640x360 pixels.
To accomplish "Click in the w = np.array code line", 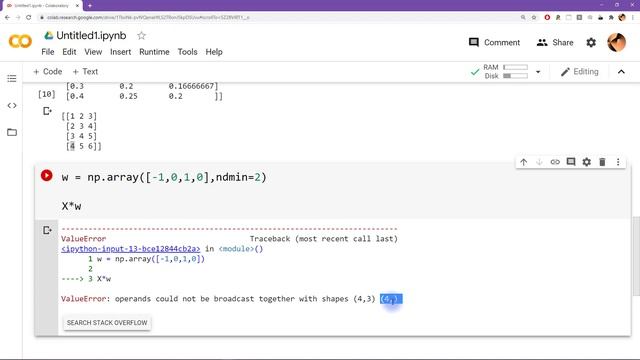I will coord(164,178).
